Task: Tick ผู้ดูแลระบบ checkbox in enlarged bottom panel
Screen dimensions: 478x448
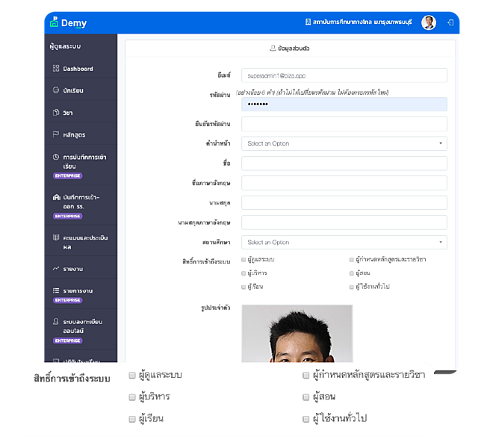Action: (132, 375)
